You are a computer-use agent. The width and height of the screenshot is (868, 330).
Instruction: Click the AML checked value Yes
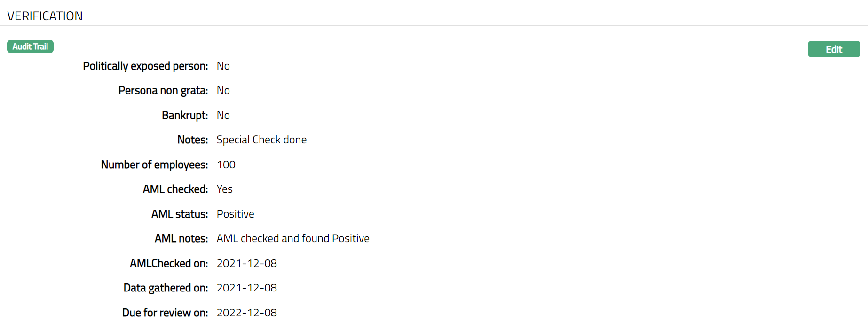click(x=224, y=189)
